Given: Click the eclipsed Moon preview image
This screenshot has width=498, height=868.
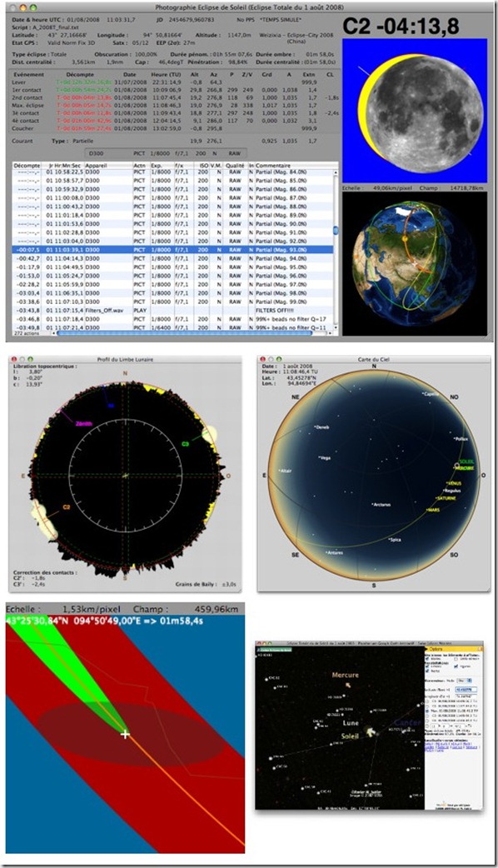Looking at the screenshot, I should (415, 110).
